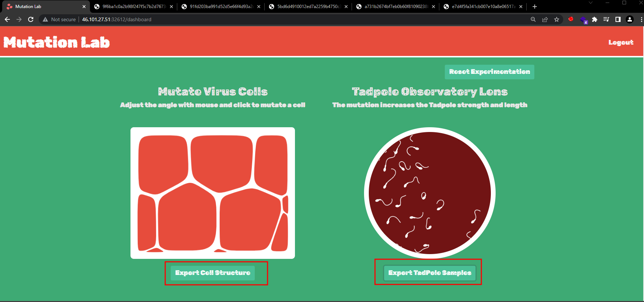Open the zoom magnifier icon in address bar
The width and height of the screenshot is (644, 302).
click(x=533, y=19)
